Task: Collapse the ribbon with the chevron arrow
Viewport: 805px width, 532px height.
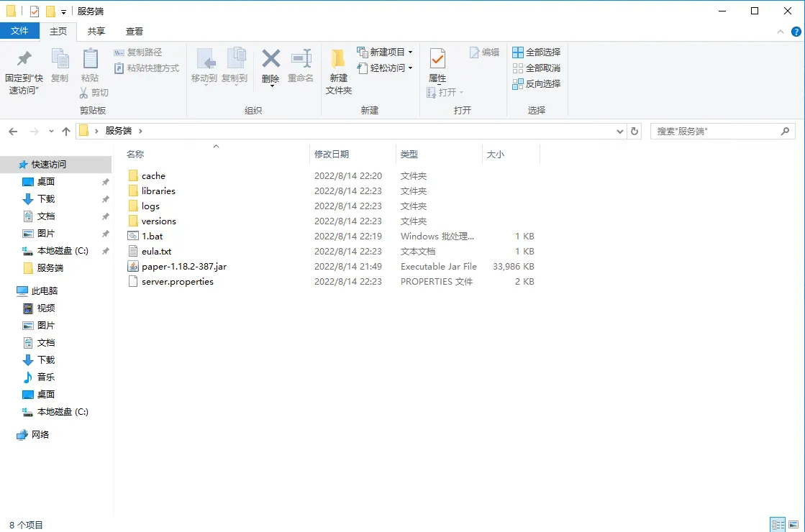Action: 781,32
